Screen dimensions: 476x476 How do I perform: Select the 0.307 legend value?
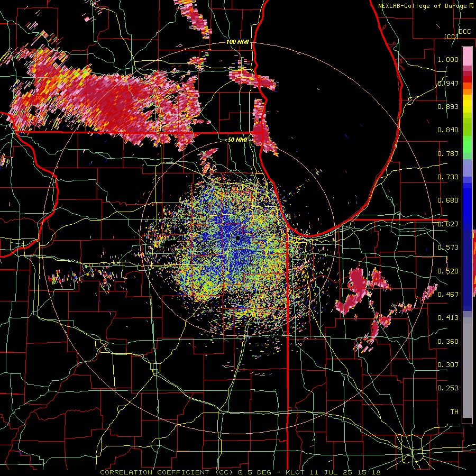pos(448,365)
